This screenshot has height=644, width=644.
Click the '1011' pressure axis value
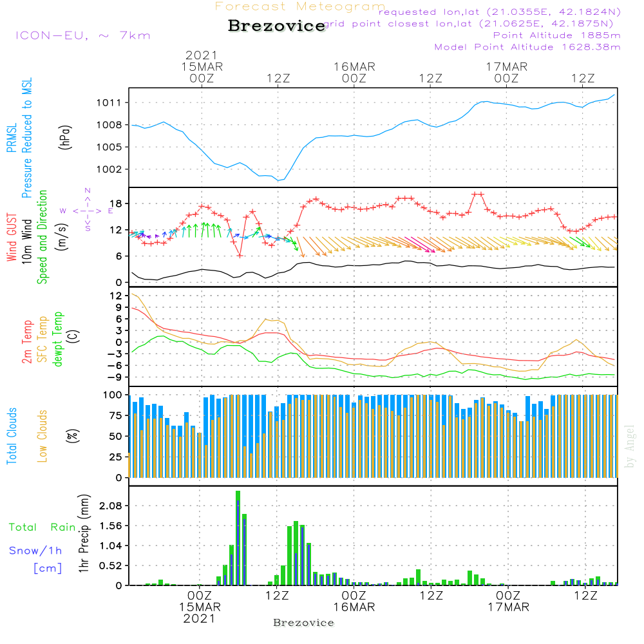click(109, 102)
